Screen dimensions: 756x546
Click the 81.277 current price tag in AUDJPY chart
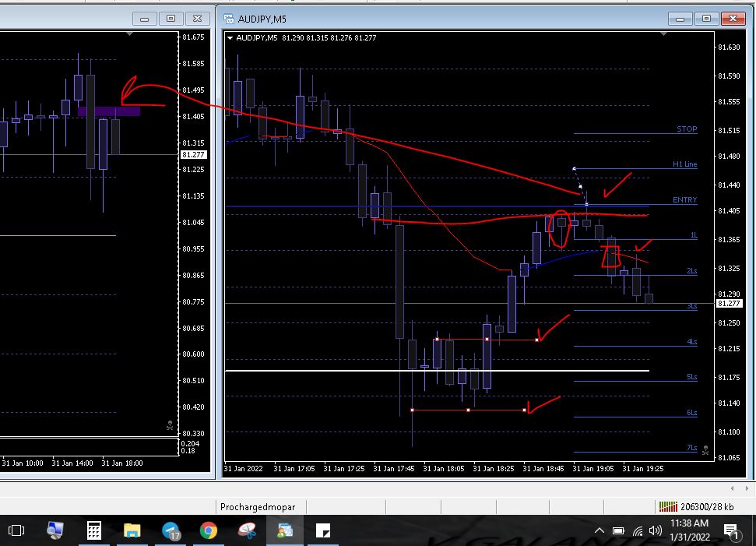click(x=729, y=304)
